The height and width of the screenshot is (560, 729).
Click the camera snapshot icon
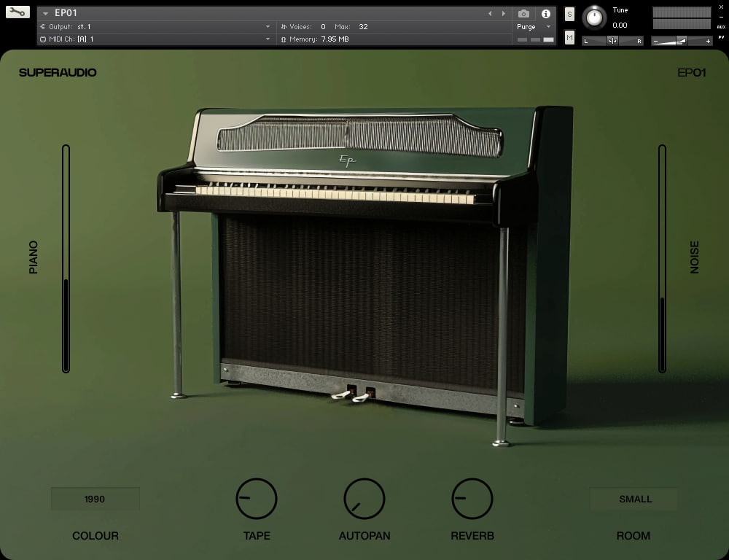point(523,13)
